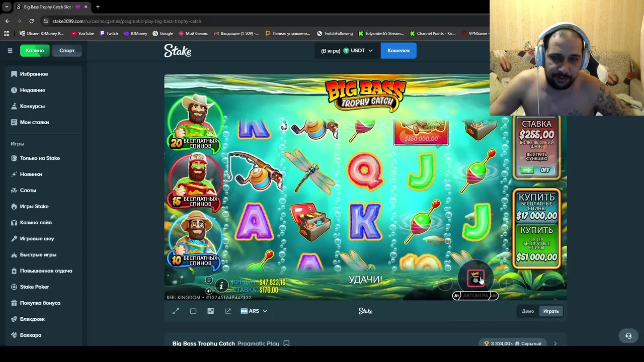This screenshot has width=644, height=362.
Task: Open Избранное in sidebar
Action: coord(44,74)
